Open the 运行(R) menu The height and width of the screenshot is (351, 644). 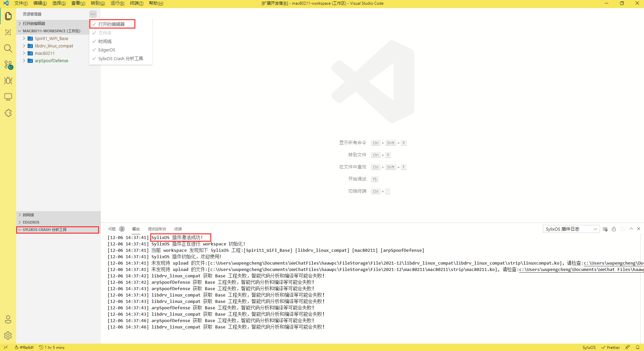117,3
